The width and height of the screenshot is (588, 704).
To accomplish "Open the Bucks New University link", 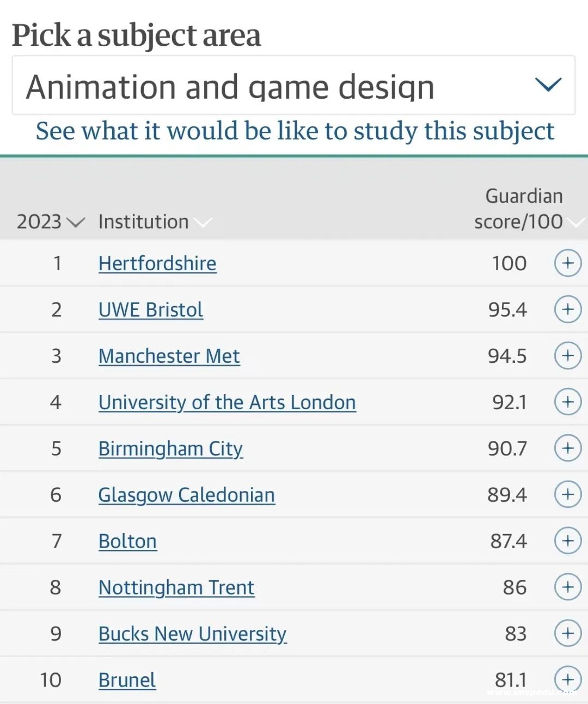I will 193,635.
